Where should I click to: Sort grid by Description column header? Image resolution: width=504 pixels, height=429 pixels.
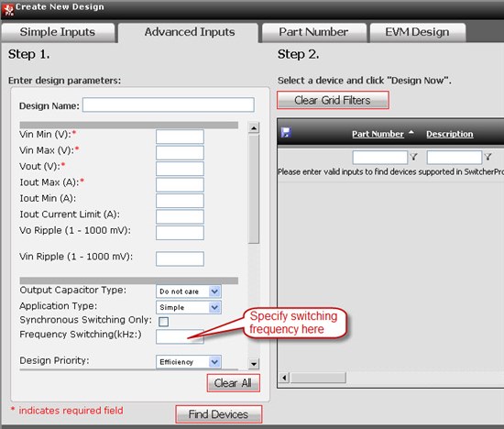[450, 134]
